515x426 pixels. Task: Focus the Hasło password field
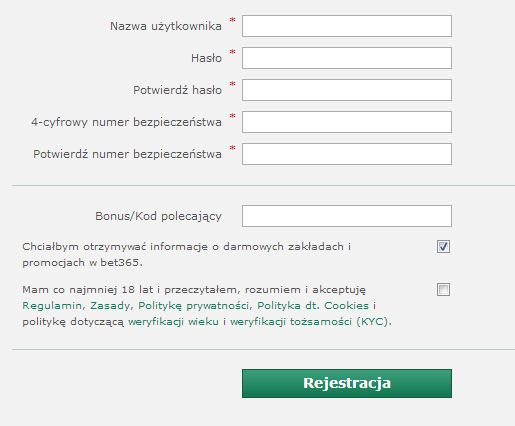347,58
